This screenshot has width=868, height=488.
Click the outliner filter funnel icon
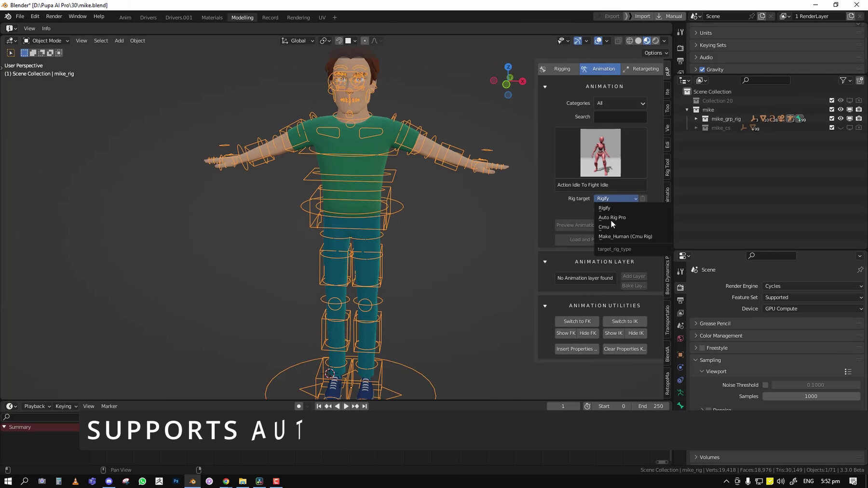tap(843, 80)
